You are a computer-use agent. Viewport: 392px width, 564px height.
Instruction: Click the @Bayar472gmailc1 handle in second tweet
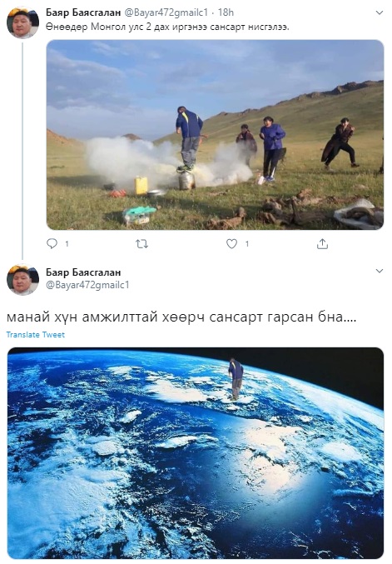(x=87, y=285)
